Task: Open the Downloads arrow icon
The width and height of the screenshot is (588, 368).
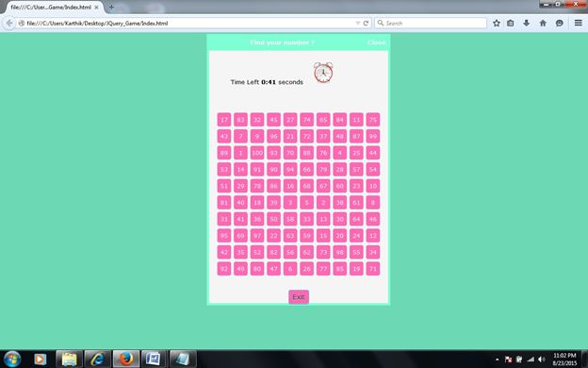Action: click(x=527, y=23)
